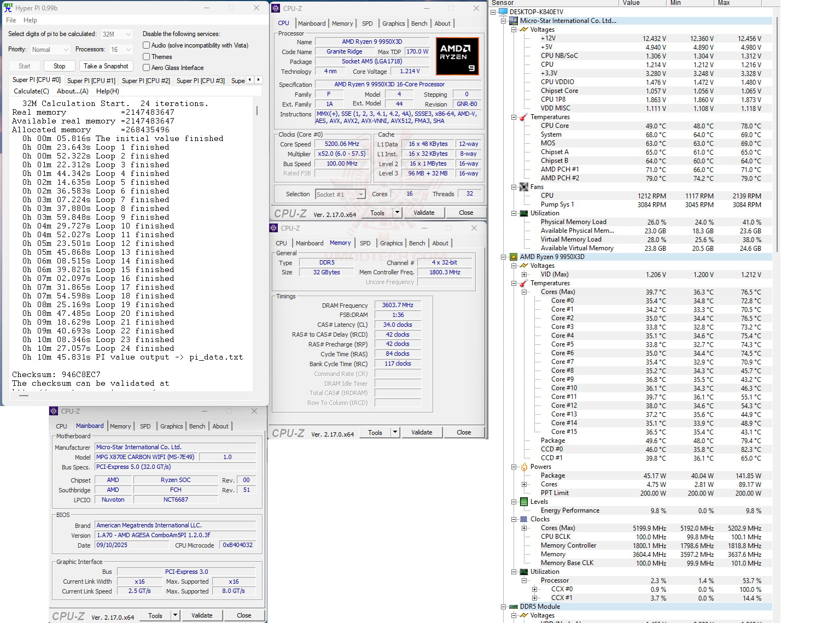The height and width of the screenshot is (623, 840).
Task: Click the DDR5 Module memory icon
Action: 513,607
